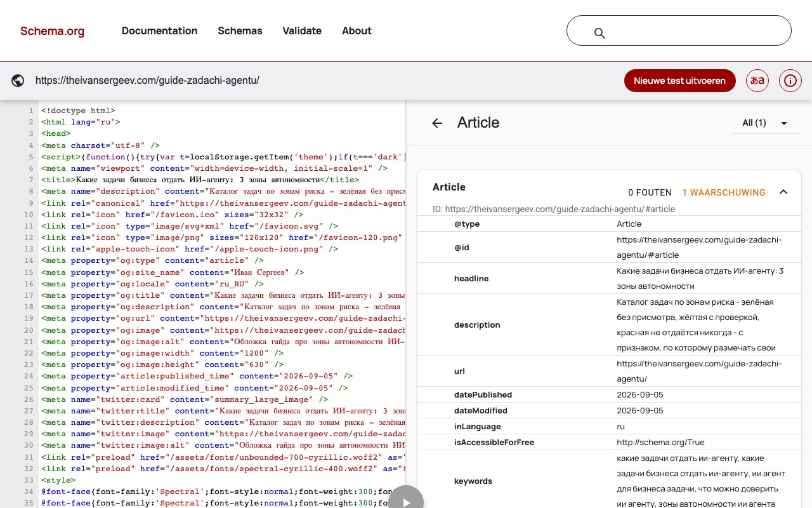Open the Schema.org home logo link
Image resolution: width=812 pixels, height=508 pixels.
[x=52, y=30]
